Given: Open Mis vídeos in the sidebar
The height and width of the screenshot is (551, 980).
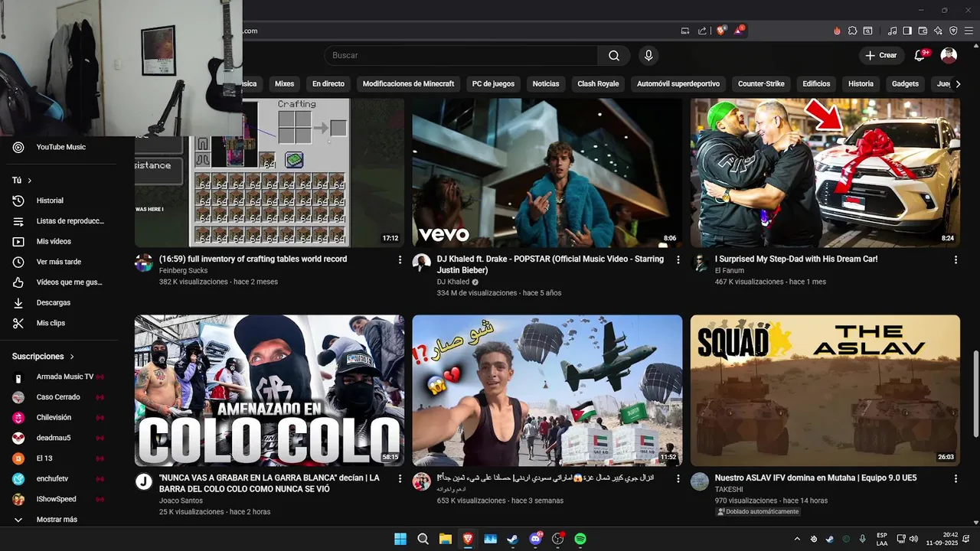Looking at the screenshot, I should pyautogui.click(x=59, y=241).
